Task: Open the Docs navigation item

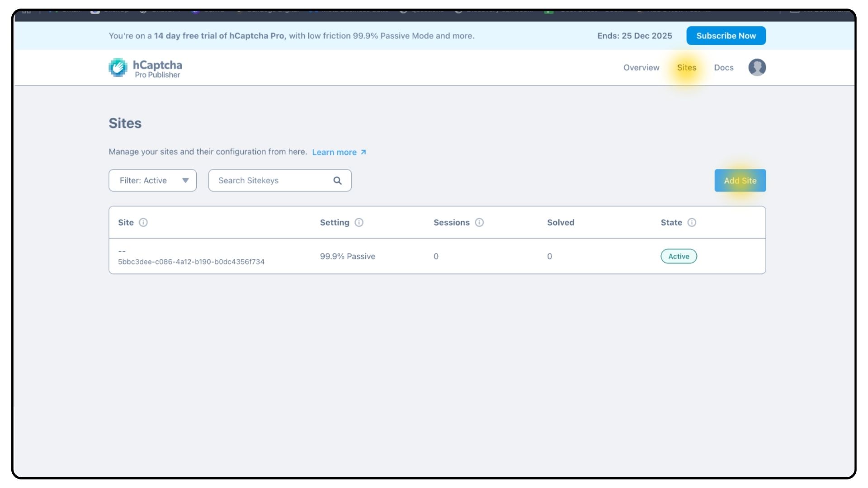Action: pyautogui.click(x=723, y=68)
